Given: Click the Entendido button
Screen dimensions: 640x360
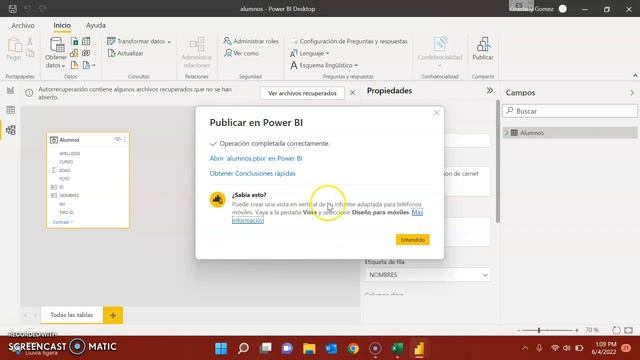Looking at the screenshot, I should tap(413, 240).
